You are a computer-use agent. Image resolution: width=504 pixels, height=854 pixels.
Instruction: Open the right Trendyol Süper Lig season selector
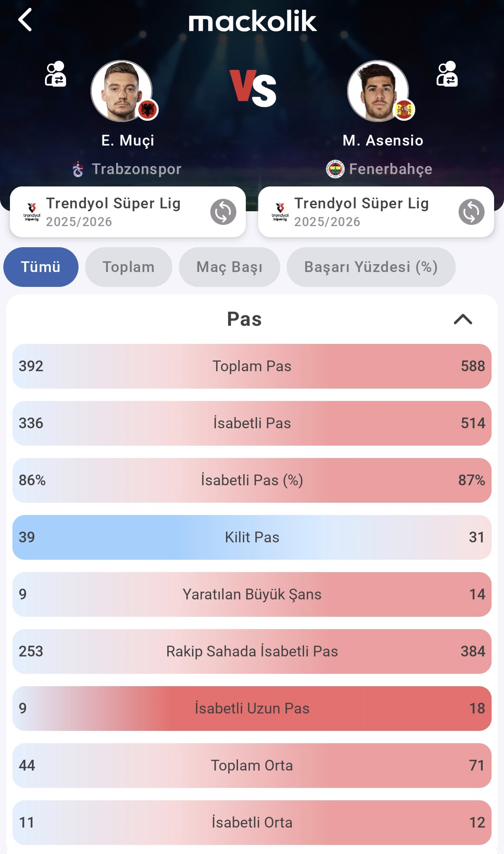(361, 212)
